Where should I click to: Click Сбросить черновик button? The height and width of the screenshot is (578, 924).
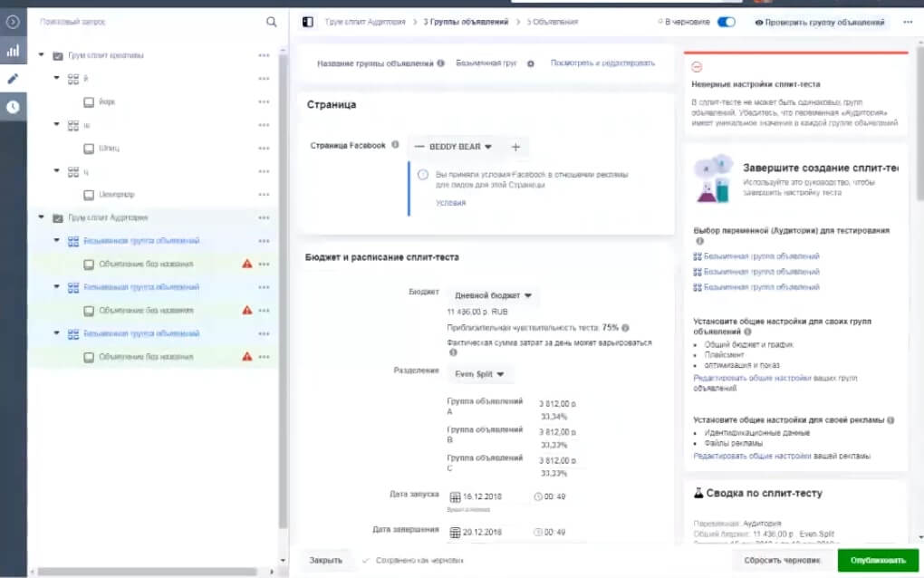pyautogui.click(x=782, y=560)
